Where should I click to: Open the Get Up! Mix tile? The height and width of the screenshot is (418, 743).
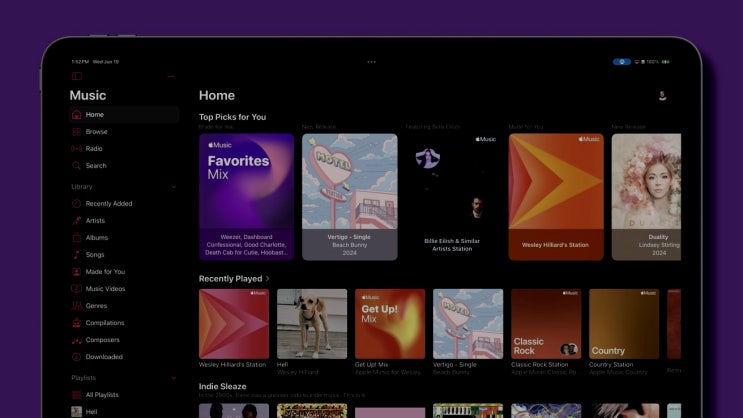click(390, 324)
